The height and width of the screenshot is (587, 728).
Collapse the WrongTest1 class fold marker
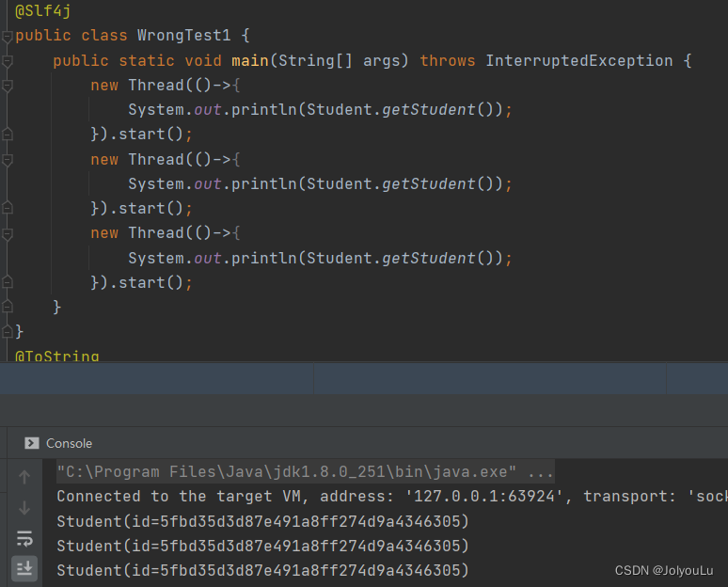click(7, 37)
